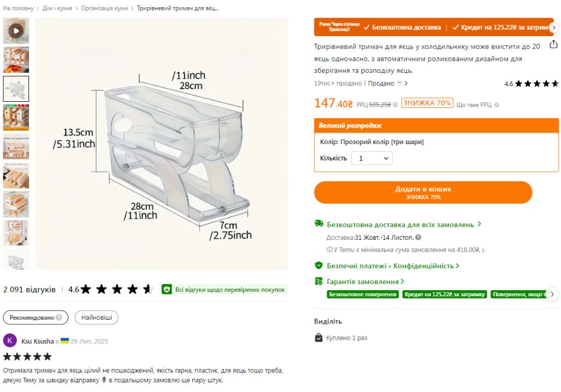Switch reviews sorting to Найновіші
Screen dimensions: 561x392
[x=96, y=318]
